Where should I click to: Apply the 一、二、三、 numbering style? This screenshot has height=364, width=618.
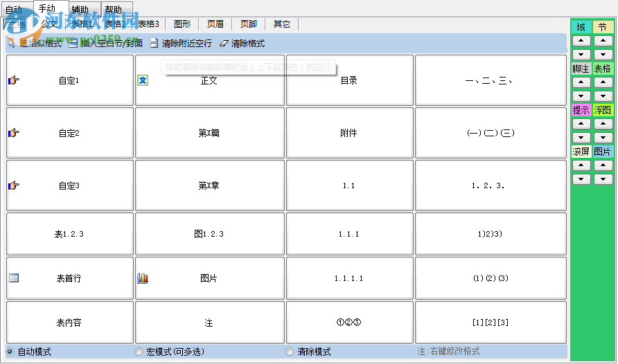[x=491, y=80]
